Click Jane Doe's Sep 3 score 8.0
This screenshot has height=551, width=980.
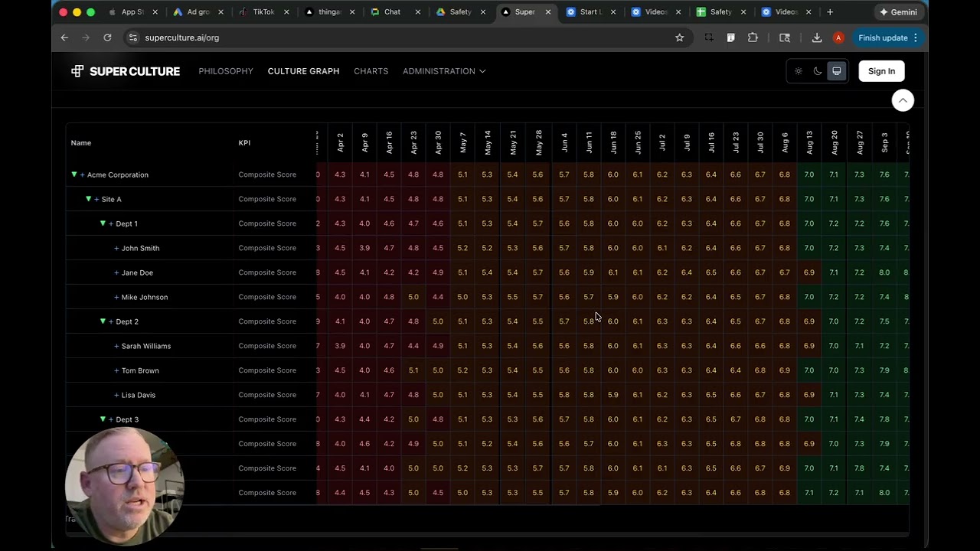pos(884,272)
